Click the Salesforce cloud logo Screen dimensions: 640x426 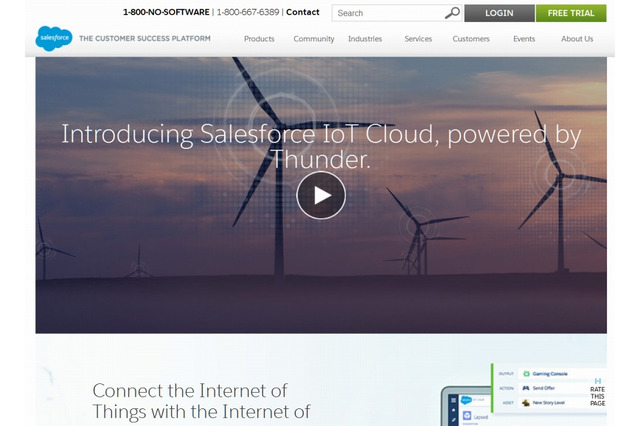54,38
